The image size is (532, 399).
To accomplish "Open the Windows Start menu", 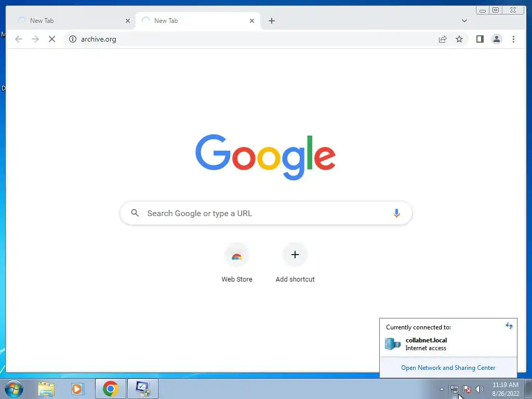I will point(14,389).
